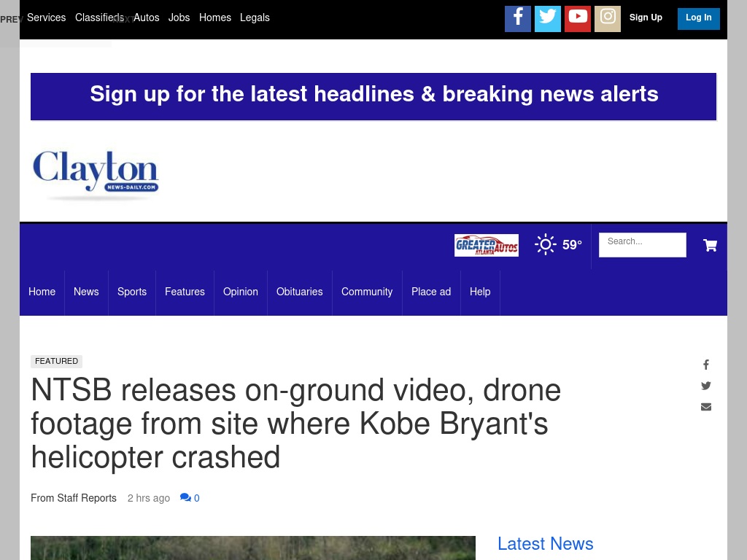This screenshot has width=747, height=560.
Task: Open the Features menu
Action: click(x=185, y=292)
